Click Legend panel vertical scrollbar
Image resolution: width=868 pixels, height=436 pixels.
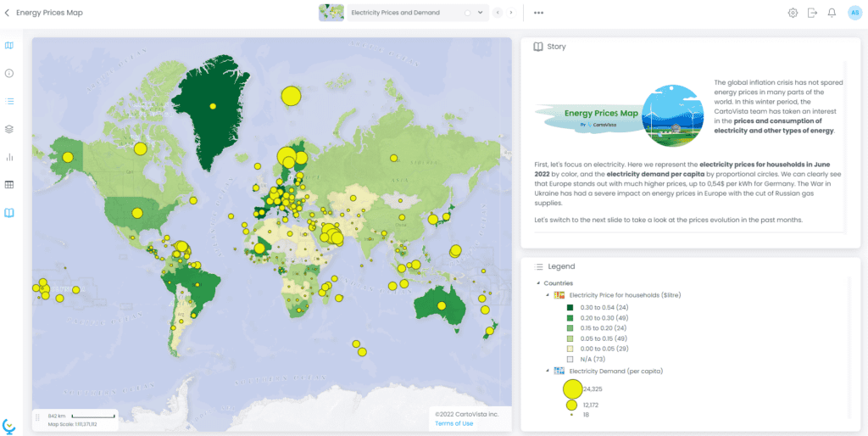849,347
